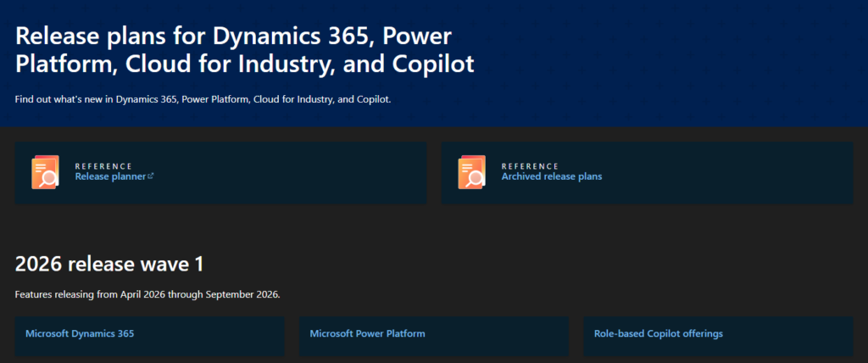
Task: Open the Archived release plans link
Action: click(x=551, y=176)
